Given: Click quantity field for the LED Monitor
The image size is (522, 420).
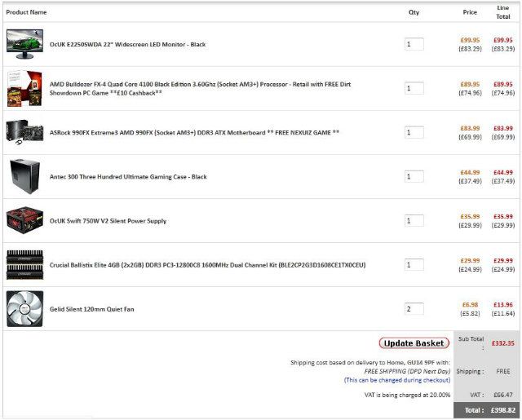Looking at the screenshot, I should point(414,44).
